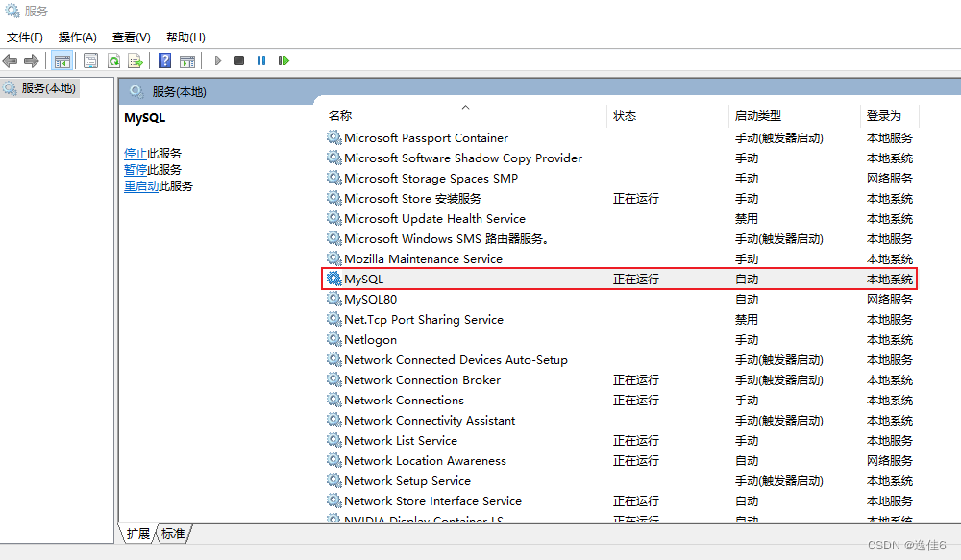The image size is (961, 560).
Task: Click the gear icon beside Microsoft Passport Container
Action: pos(334,138)
